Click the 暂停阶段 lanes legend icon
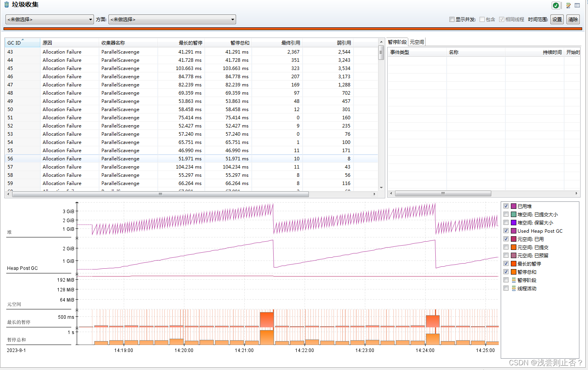The height and width of the screenshot is (370, 588). click(x=513, y=280)
